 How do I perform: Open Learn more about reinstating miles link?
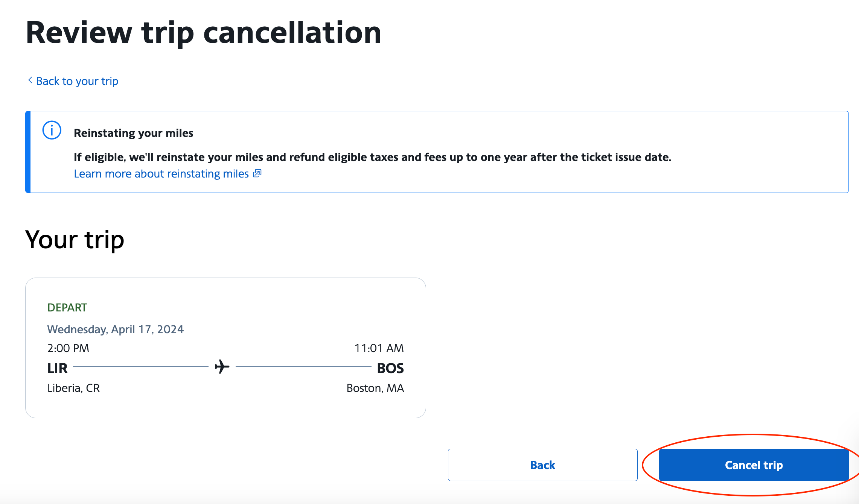pyautogui.click(x=161, y=174)
